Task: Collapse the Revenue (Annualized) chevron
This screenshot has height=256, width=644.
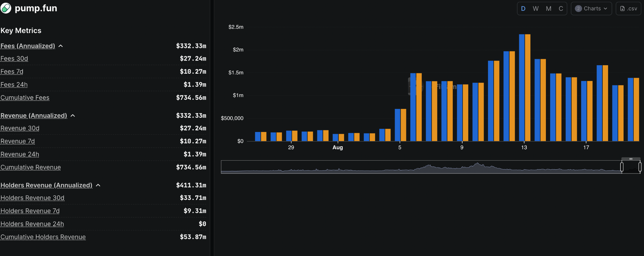Action: 73,116
